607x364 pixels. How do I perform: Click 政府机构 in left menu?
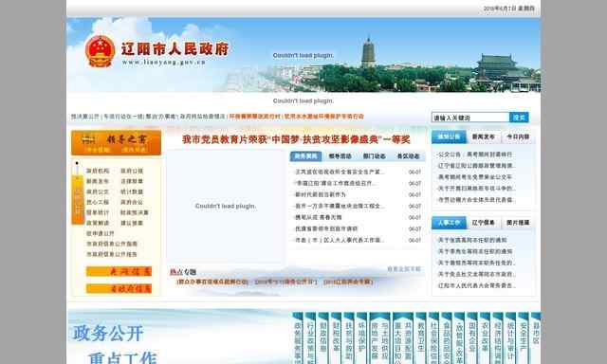coord(98,171)
